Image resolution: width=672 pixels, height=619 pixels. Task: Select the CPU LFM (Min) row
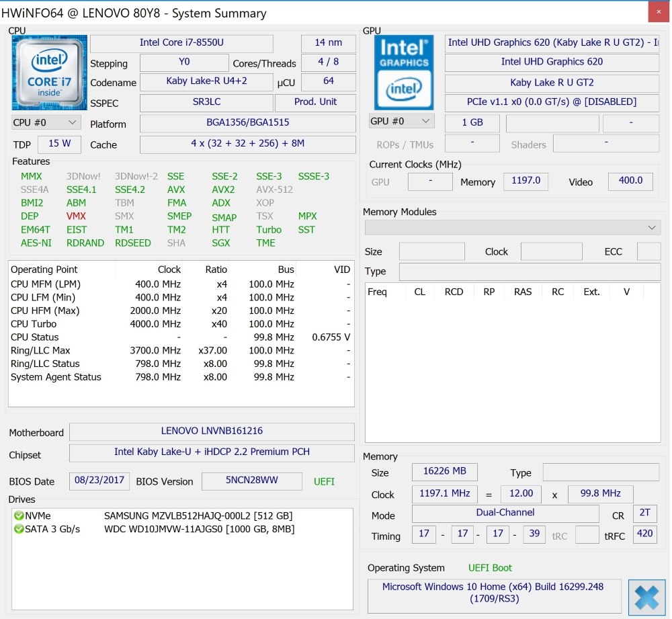tap(180, 298)
